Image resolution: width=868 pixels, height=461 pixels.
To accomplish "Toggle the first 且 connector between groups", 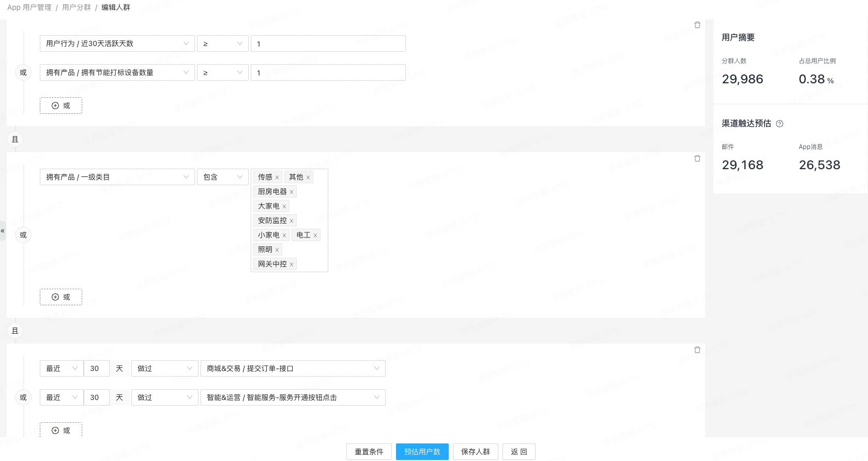I will [x=15, y=139].
